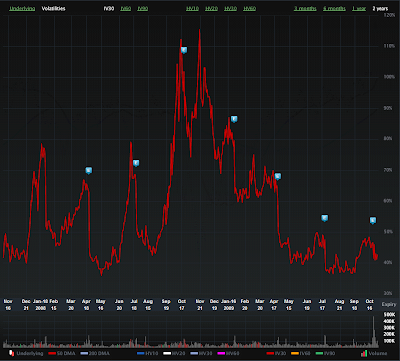
Task: Select the Volatilities chart view
Action: click(53, 9)
